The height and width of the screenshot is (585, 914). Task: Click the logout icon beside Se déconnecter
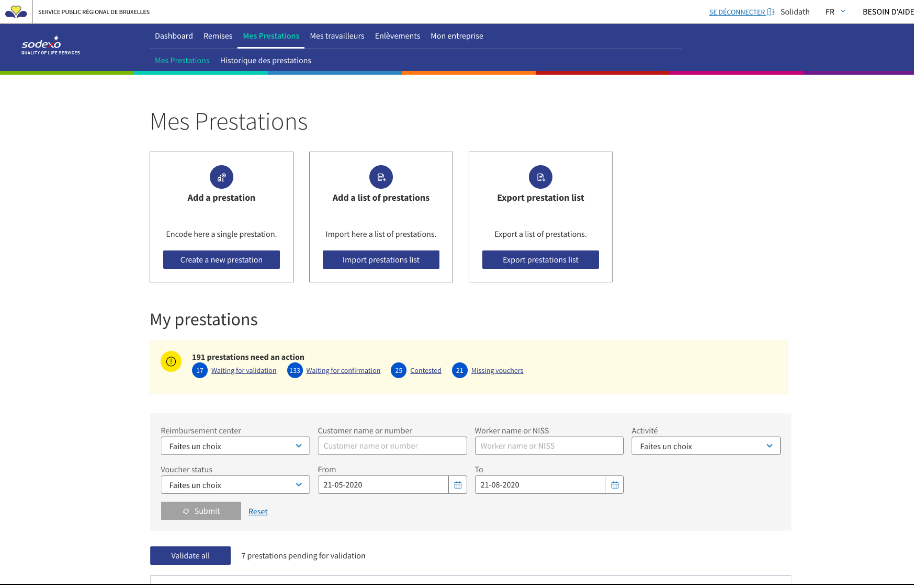(771, 12)
